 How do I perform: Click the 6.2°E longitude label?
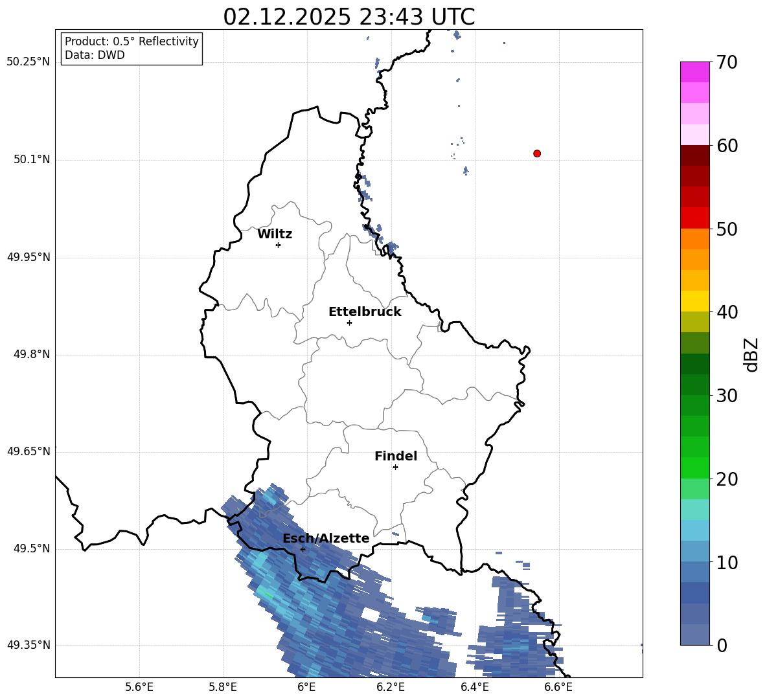point(391,687)
